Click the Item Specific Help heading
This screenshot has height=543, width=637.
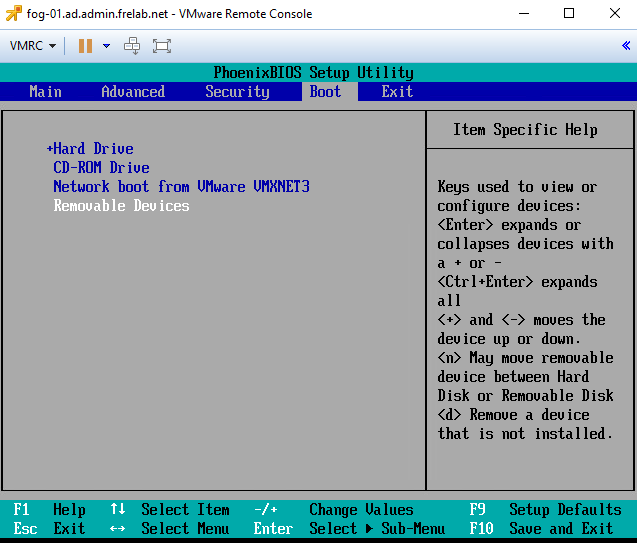pos(525,130)
